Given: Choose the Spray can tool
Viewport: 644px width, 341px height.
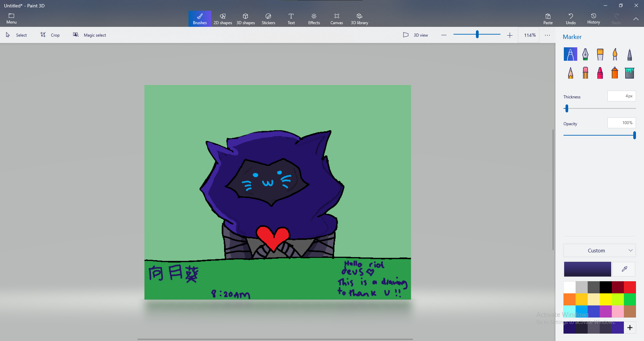Looking at the screenshot, I should pos(615,73).
